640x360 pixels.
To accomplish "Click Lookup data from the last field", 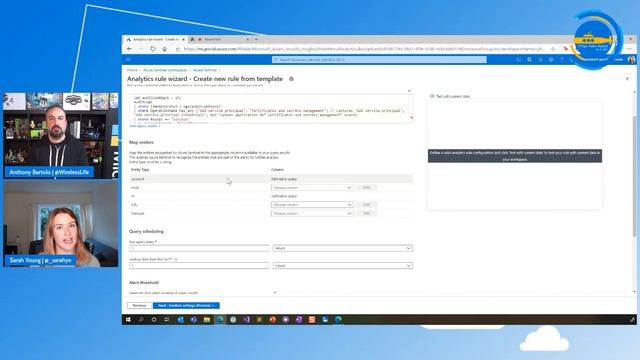I will pos(199,266).
